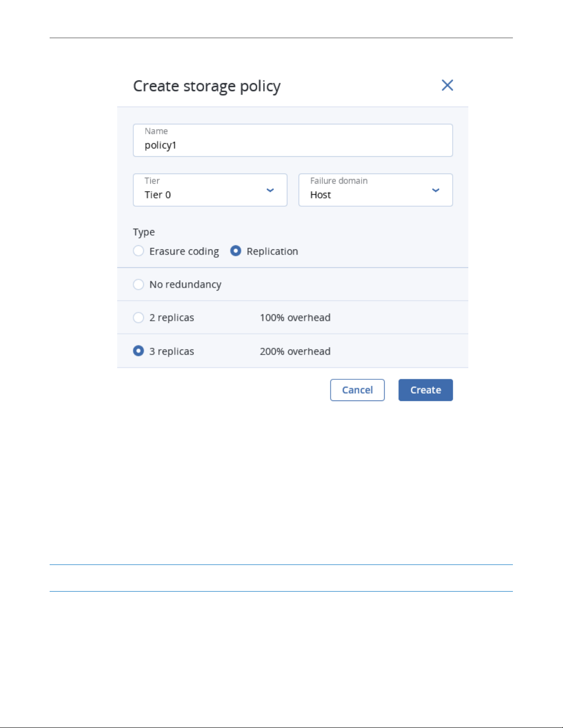This screenshot has width=563, height=728.
Task: Click the chevron arrow in Failure domain field
Action: click(x=436, y=190)
